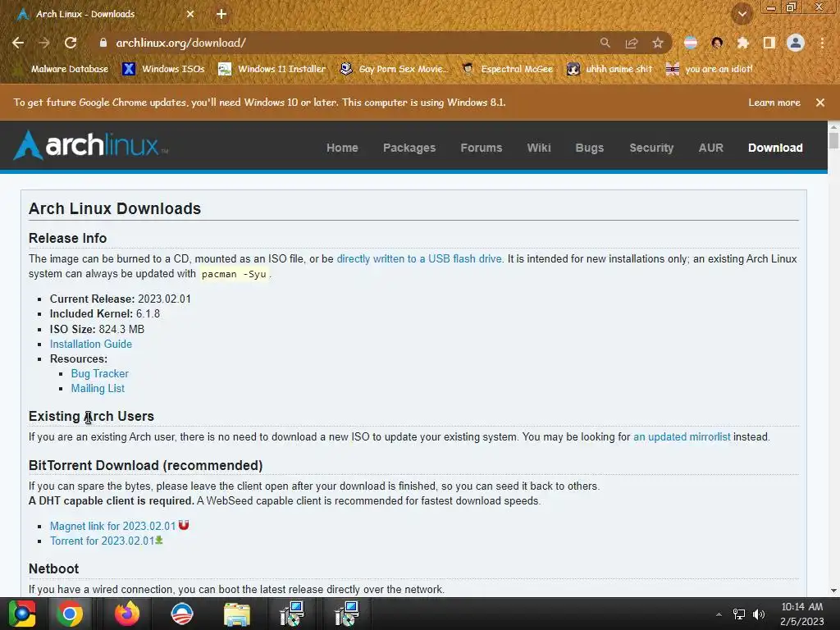Open you are an idiot! bookmark

[x=709, y=69]
